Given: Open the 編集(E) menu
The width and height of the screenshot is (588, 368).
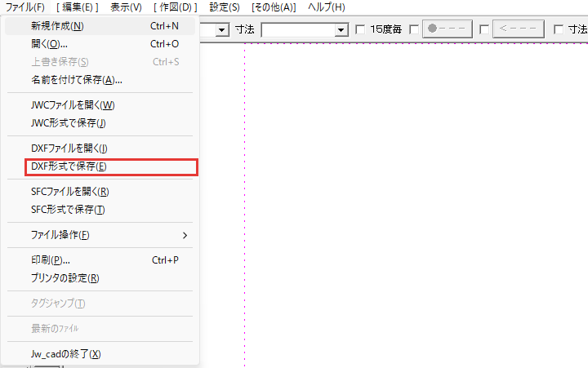Looking at the screenshot, I should [78, 7].
